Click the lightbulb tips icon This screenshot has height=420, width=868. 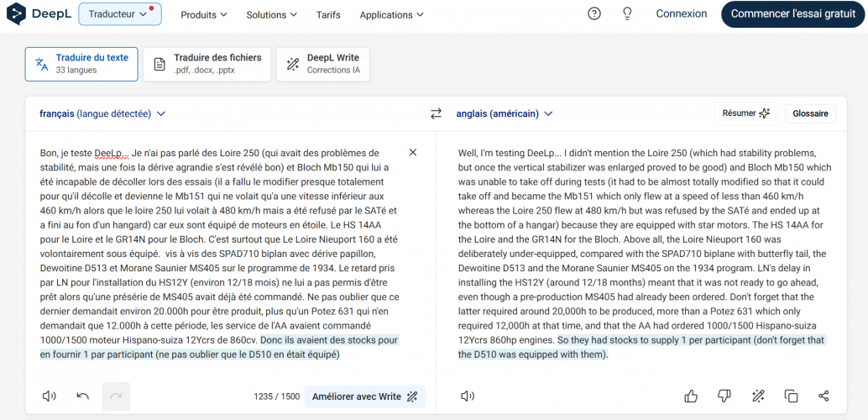coord(627,14)
